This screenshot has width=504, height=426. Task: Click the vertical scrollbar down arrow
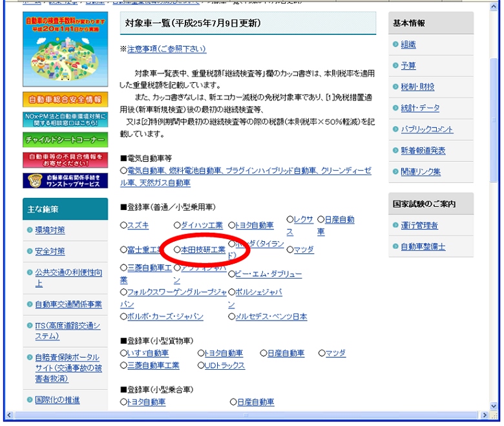point(494,405)
